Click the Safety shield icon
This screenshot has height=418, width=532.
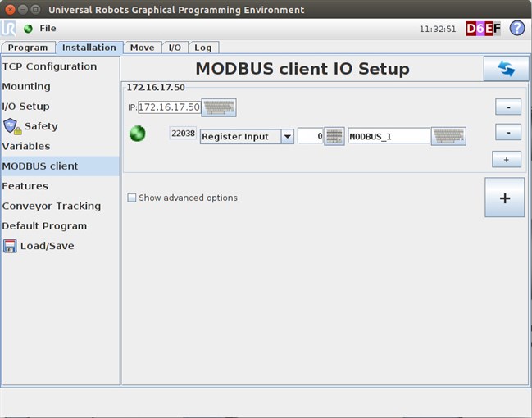(x=12, y=126)
